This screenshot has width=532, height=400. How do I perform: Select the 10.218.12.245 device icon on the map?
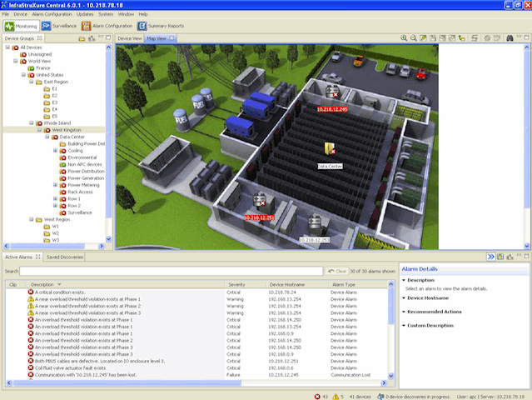click(x=331, y=92)
